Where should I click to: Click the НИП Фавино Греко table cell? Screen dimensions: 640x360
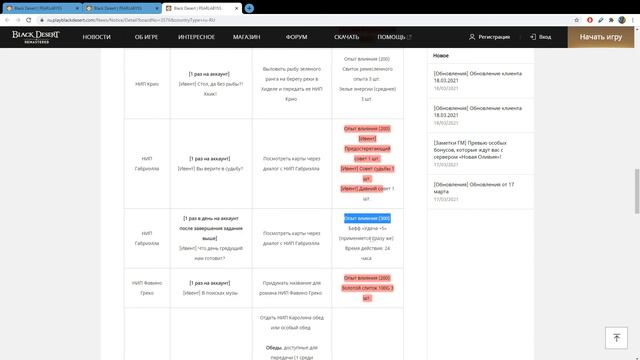[147, 288]
